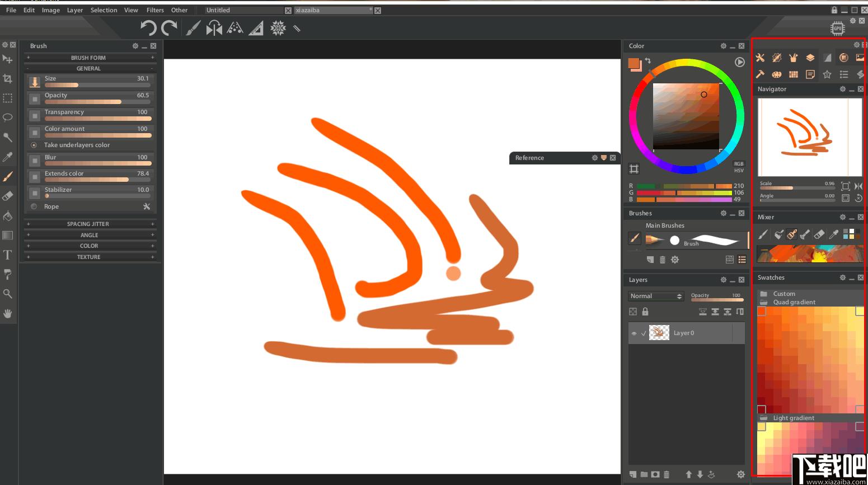Select the Move tool
Screen dimensions: 868x485
tap(8, 59)
